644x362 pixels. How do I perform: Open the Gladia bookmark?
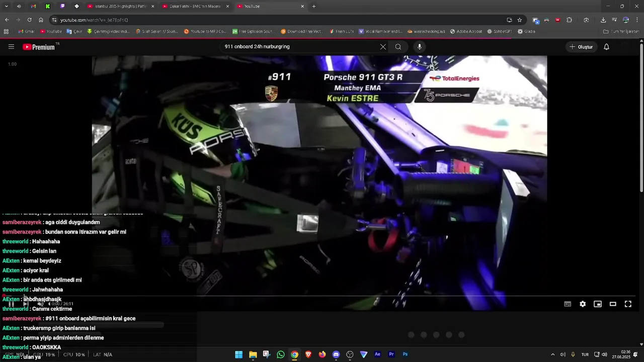pos(526,31)
